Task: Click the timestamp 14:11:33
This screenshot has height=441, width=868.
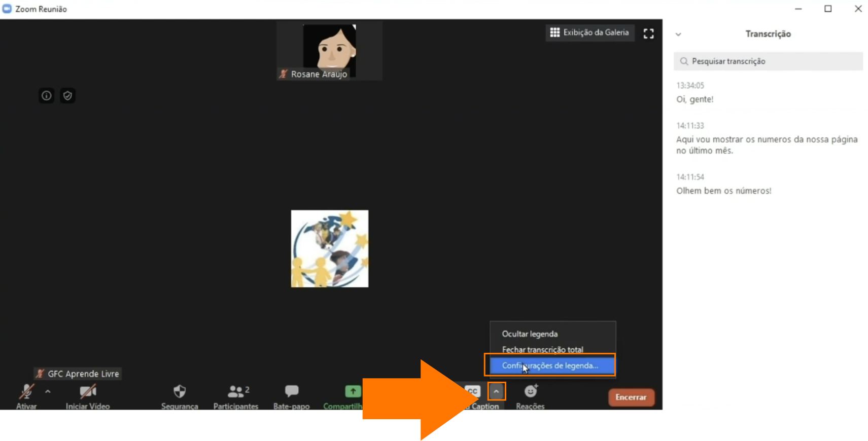Action: click(690, 126)
